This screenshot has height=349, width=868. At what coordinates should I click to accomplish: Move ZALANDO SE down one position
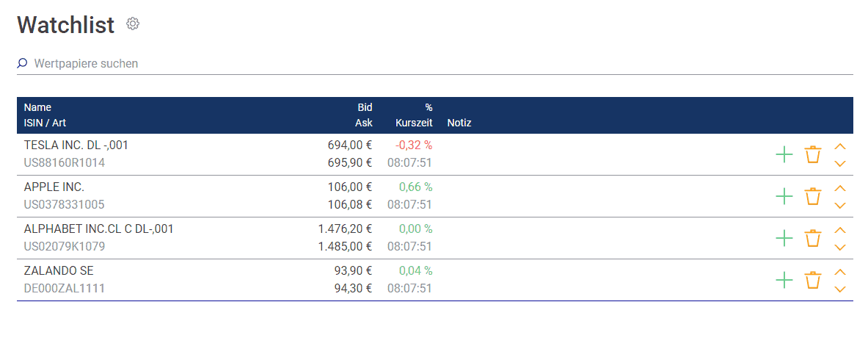pyautogui.click(x=840, y=289)
